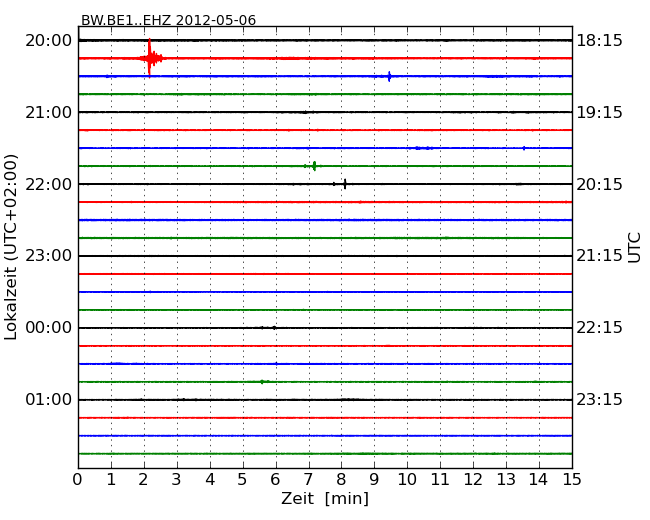The height and width of the screenshot is (520, 650).
Task: Click the 22:15 UTC label
Action: [x=599, y=328]
